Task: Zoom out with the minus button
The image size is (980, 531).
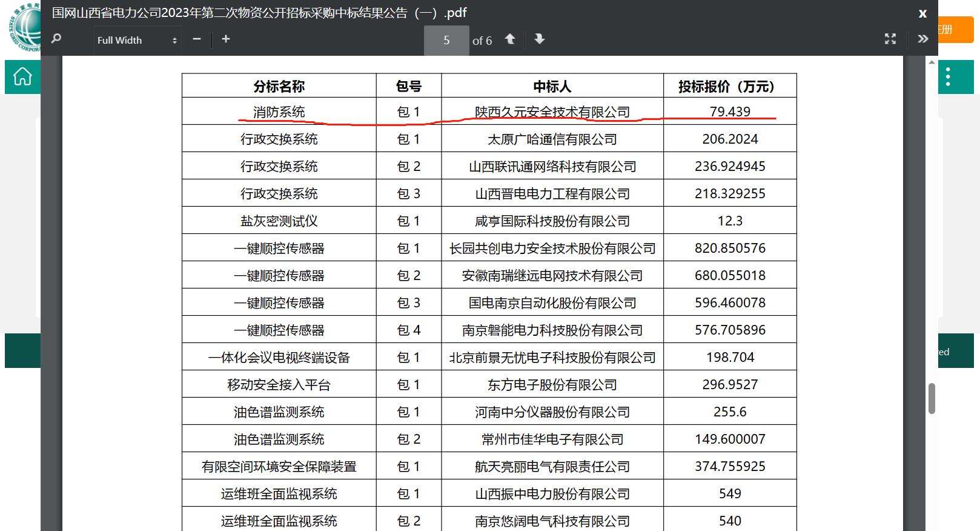Action: coord(196,39)
